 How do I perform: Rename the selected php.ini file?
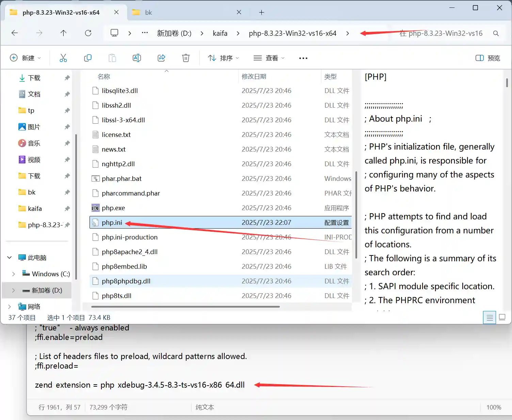(137, 58)
